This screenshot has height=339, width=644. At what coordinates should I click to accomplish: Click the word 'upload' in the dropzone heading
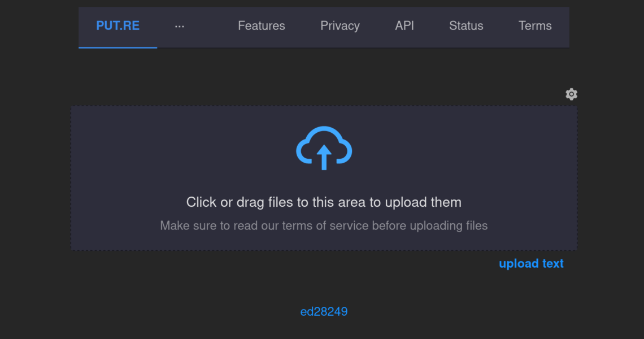(x=406, y=202)
